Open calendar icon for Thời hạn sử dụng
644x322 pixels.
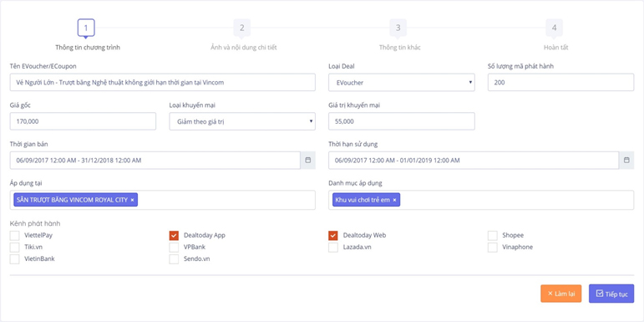[626, 161]
